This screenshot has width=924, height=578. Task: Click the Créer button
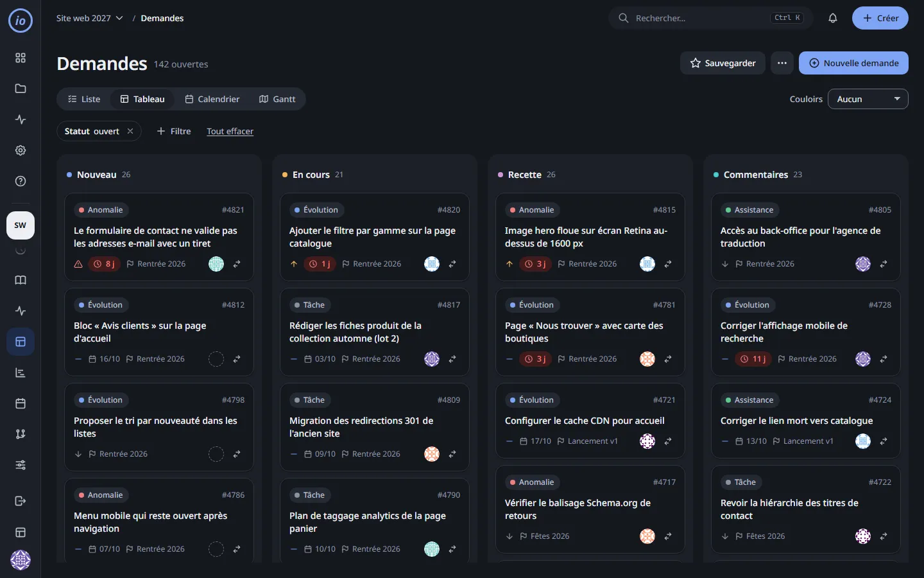point(880,18)
